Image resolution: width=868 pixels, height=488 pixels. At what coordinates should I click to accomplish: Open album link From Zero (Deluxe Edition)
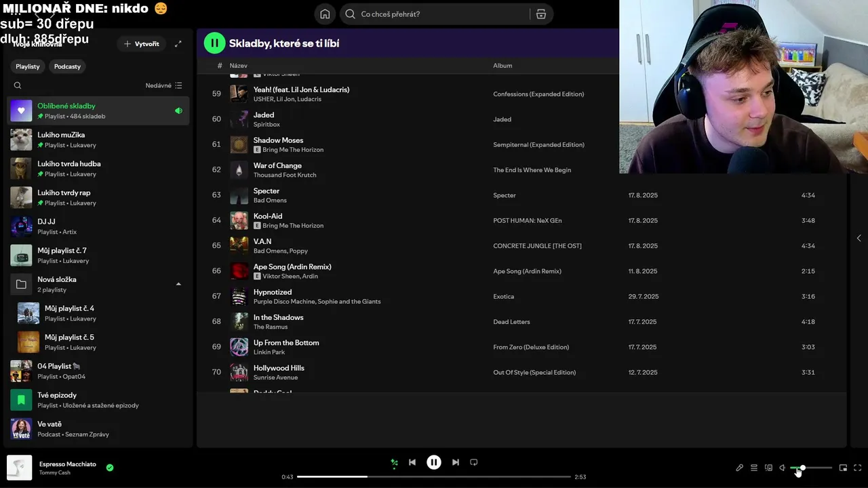531,347
